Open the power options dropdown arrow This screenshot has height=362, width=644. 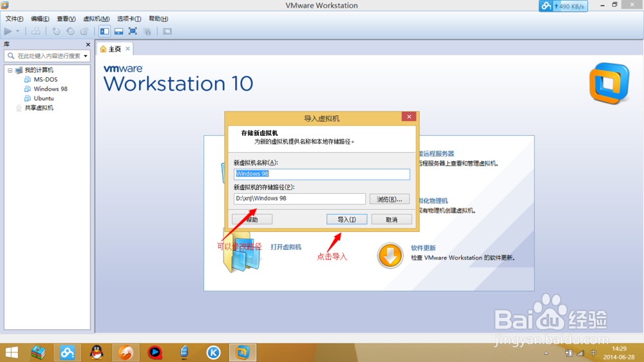pos(17,31)
